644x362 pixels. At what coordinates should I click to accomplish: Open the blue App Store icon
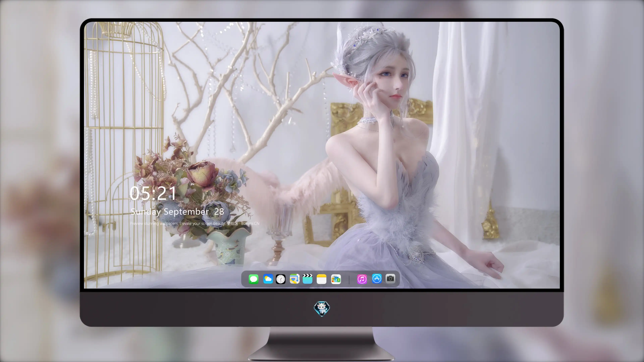[377, 279]
